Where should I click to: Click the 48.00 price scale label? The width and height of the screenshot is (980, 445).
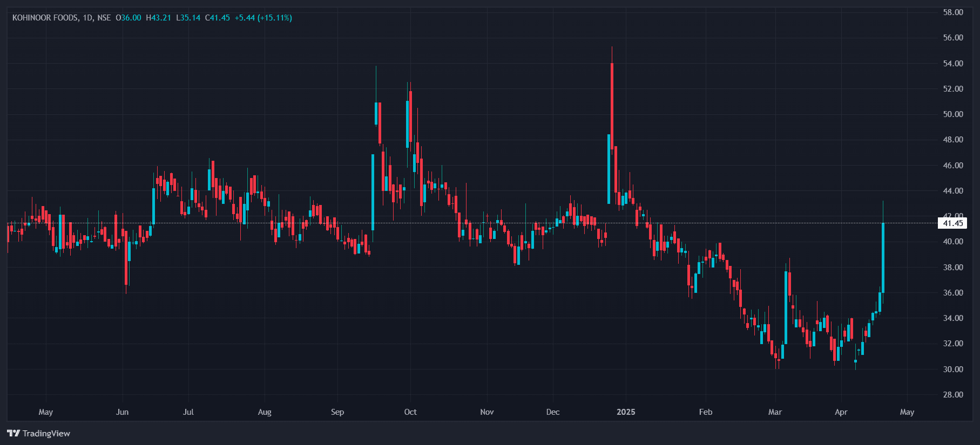point(953,139)
